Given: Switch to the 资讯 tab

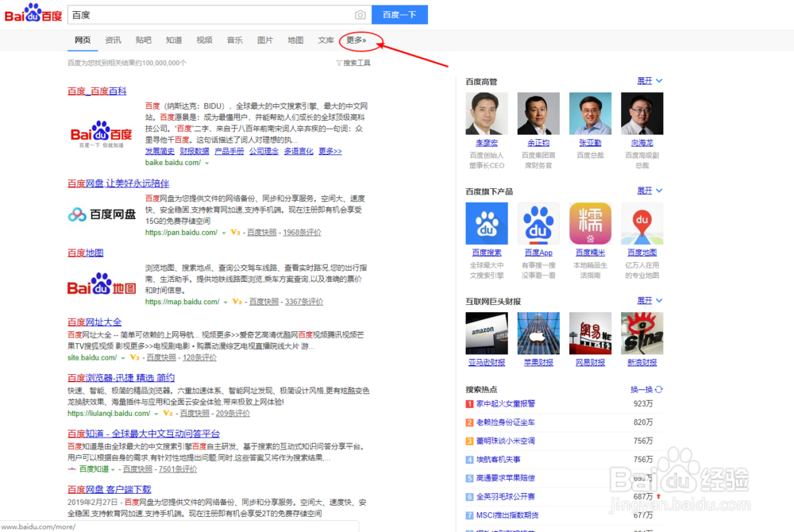Looking at the screenshot, I should click(113, 40).
